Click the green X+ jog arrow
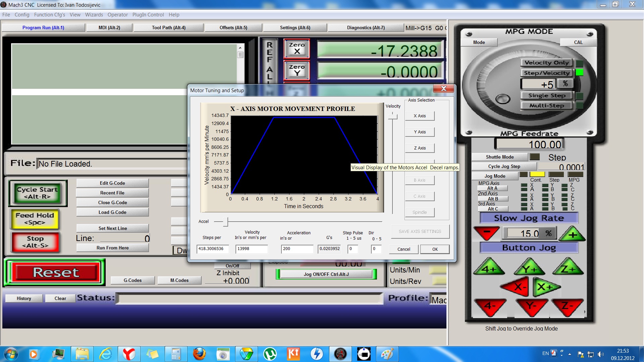The image size is (644, 362). 545,287
